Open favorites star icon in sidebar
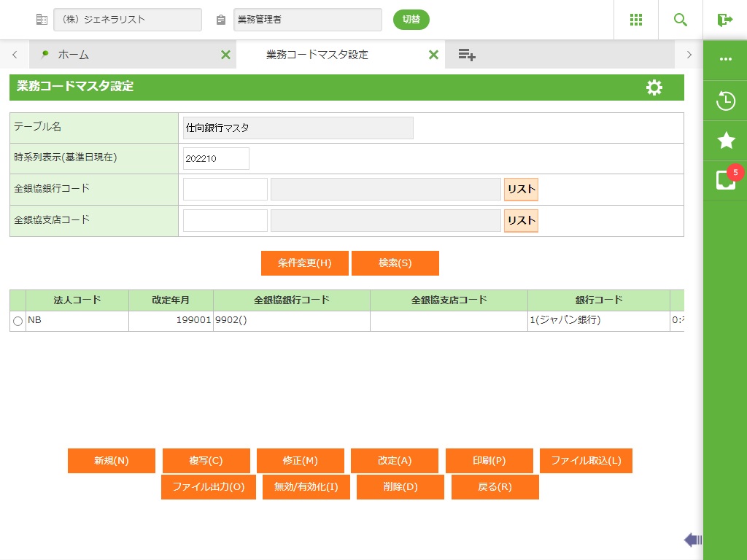Screen dimensions: 747x560 pos(726,140)
